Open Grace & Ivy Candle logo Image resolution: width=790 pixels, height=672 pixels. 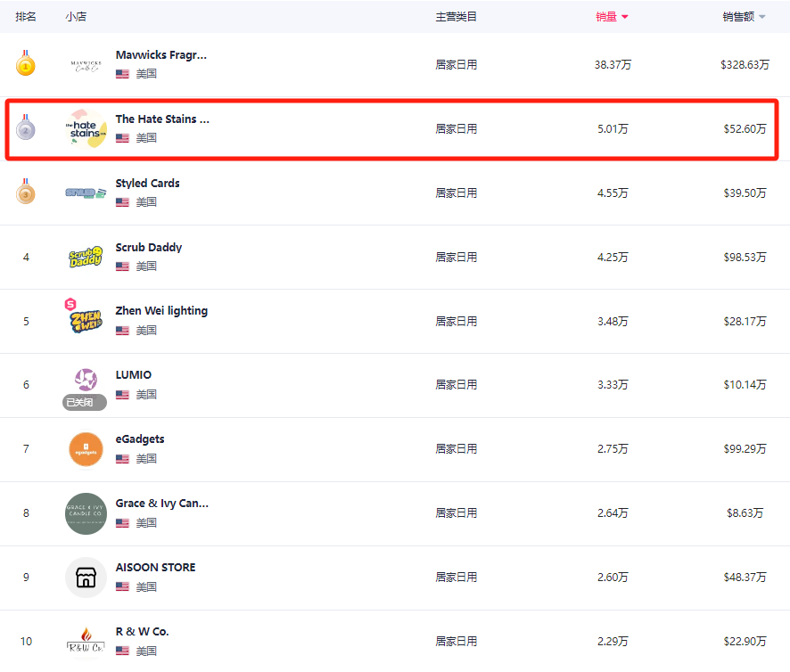(86, 513)
